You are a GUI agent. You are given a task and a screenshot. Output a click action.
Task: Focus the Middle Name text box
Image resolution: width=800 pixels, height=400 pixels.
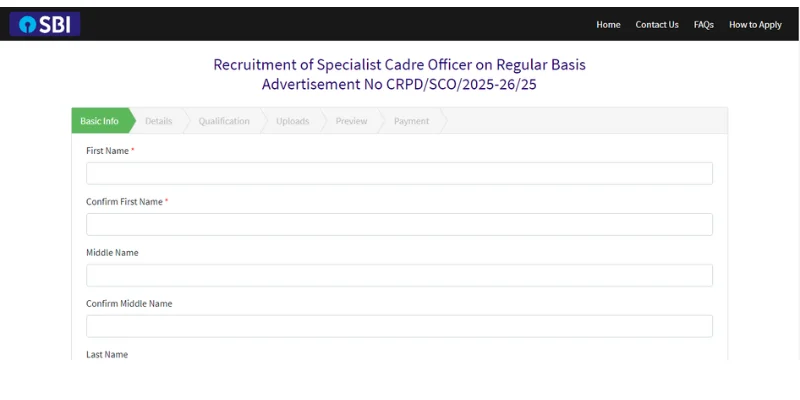pos(399,276)
